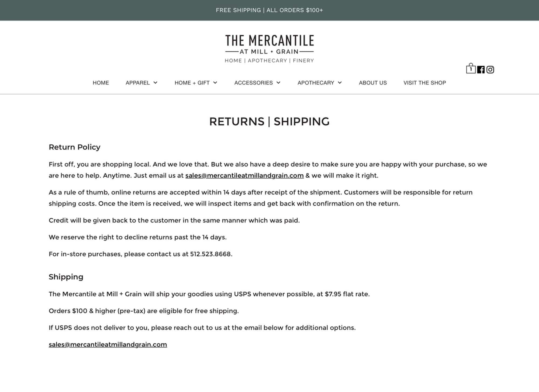This screenshot has width=539, height=392.
Task: Open the About Us page
Action: pyautogui.click(x=373, y=83)
